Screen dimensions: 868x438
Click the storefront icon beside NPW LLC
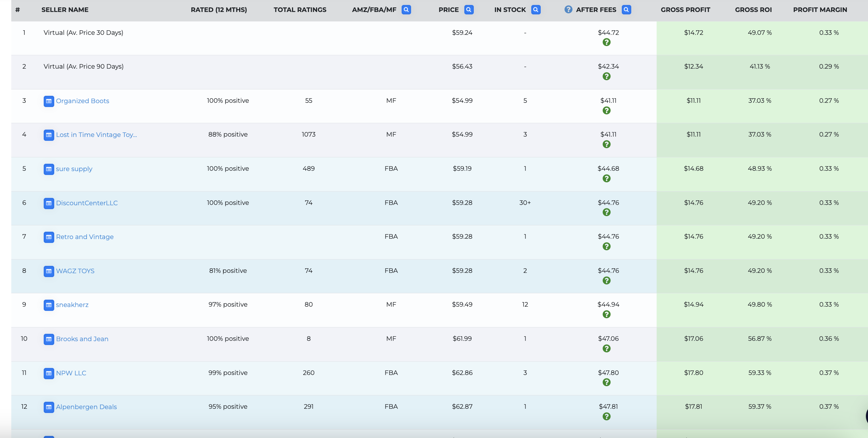pos(49,373)
